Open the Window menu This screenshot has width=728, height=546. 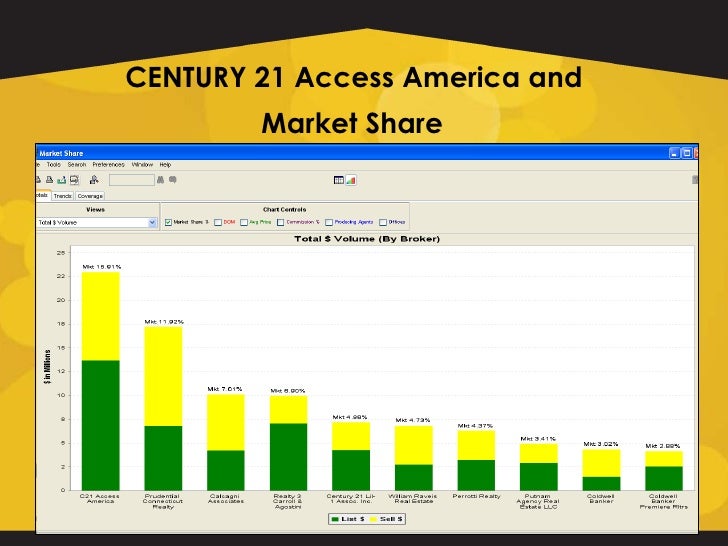[142, 164]
